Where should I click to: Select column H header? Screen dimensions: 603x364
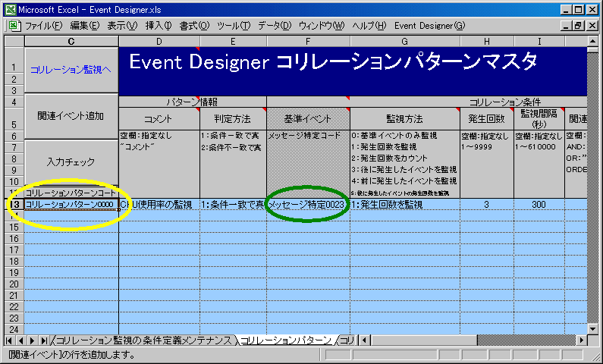tap(487, 41)
